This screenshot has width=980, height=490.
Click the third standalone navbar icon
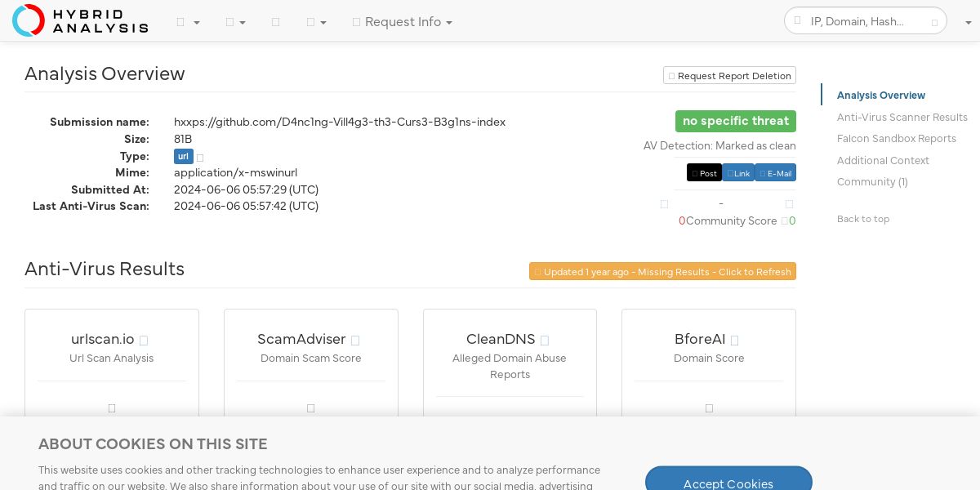[275, 22]
